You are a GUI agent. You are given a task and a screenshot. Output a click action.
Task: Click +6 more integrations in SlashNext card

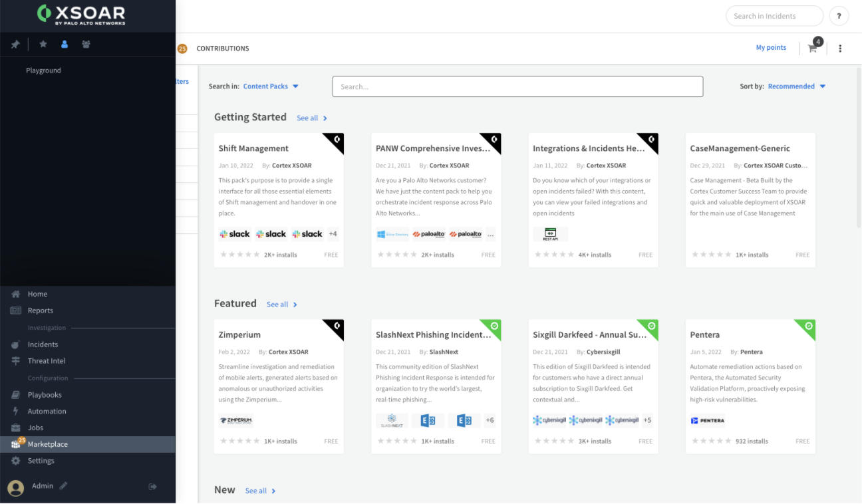[x=490, y=420]
